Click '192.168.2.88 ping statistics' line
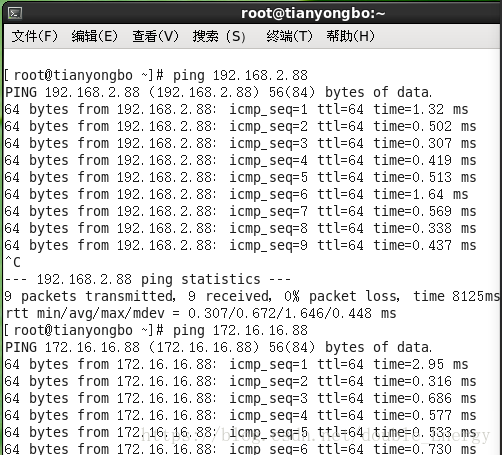This screenshot has height=455, width=502. (x=148, y=279)
